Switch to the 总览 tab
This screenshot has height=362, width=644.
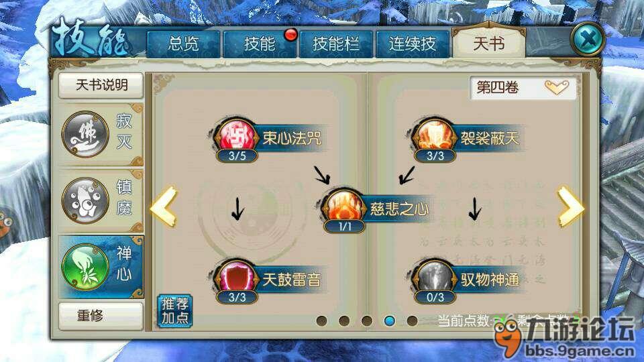(x=184, y=44)
